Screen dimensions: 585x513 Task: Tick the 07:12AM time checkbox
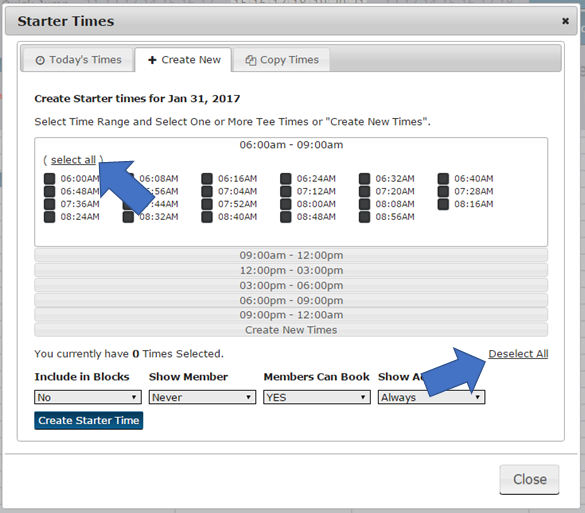coord(285,191)
